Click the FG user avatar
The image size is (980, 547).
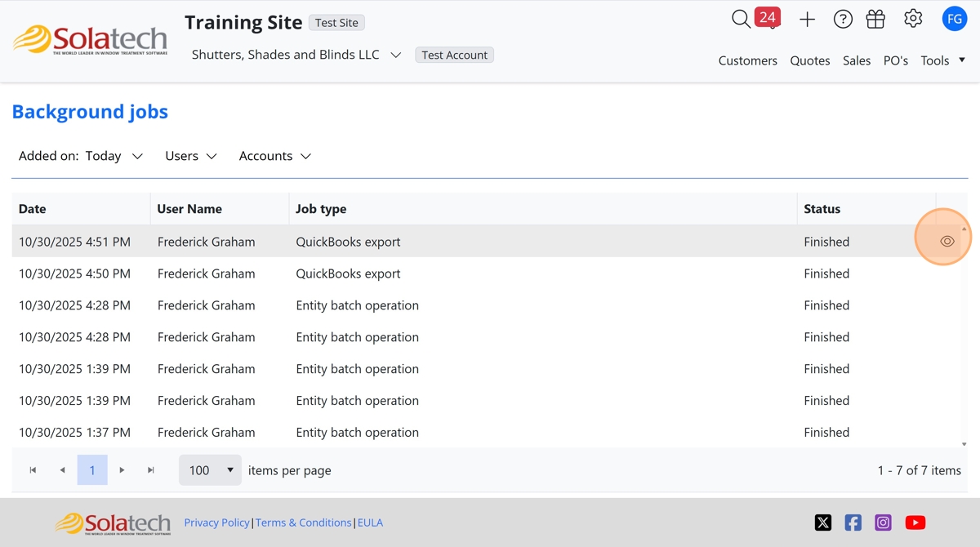954,19
